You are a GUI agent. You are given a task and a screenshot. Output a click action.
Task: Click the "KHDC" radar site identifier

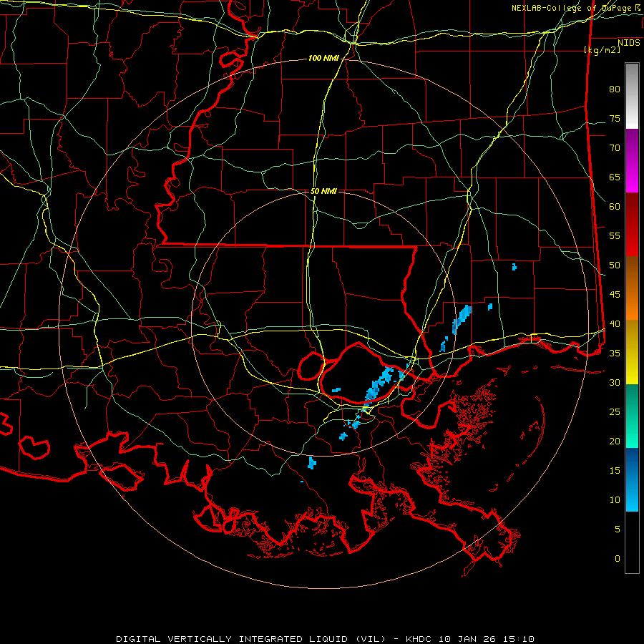pos(419,639)
